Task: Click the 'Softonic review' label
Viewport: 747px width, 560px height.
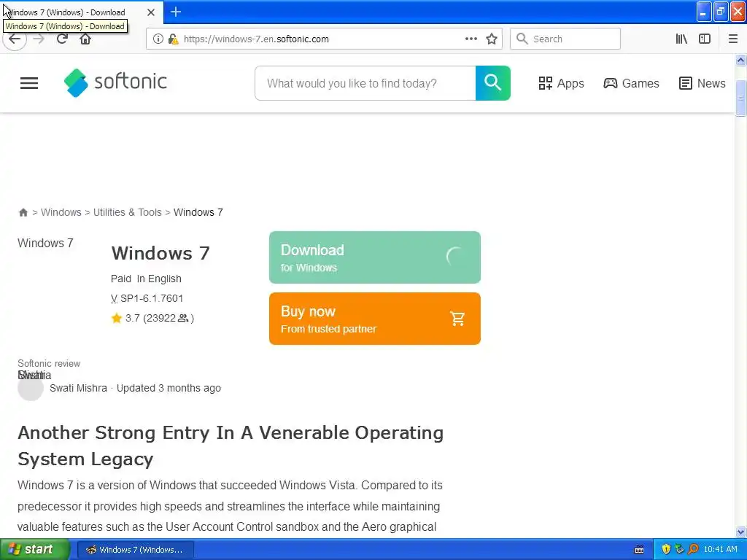Action: tap(49, 364)
